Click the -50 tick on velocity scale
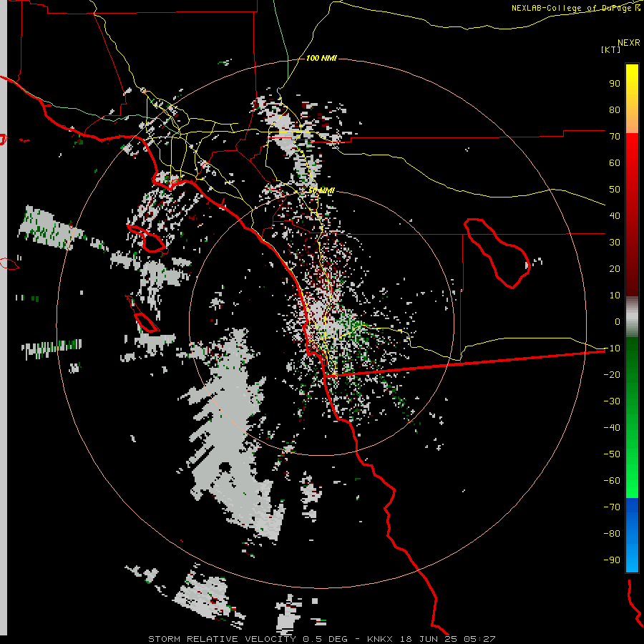This screenshot has width=644, height=644. (612, 454)
